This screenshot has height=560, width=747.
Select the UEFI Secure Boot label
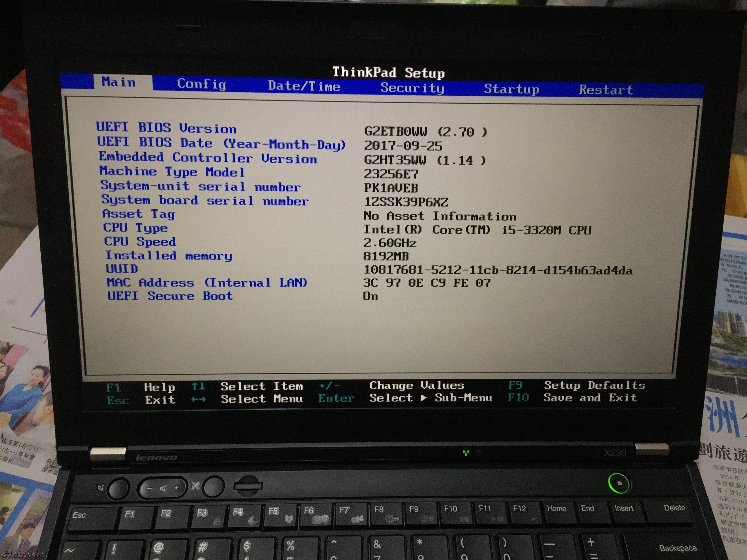click(x=170, y=296)
